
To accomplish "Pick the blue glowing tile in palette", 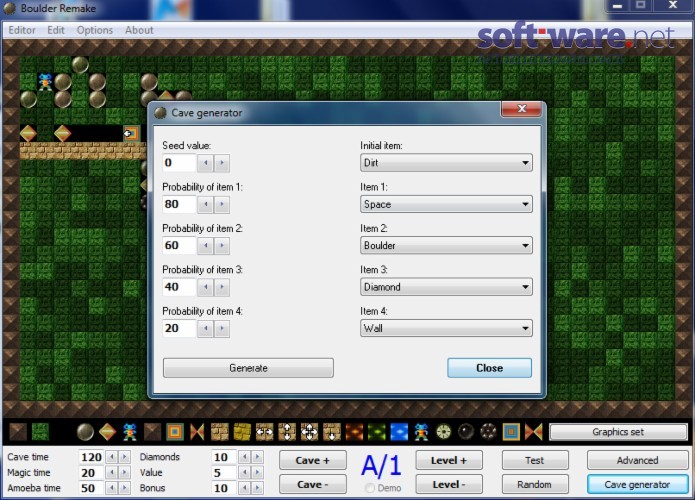I will point(399,431).
